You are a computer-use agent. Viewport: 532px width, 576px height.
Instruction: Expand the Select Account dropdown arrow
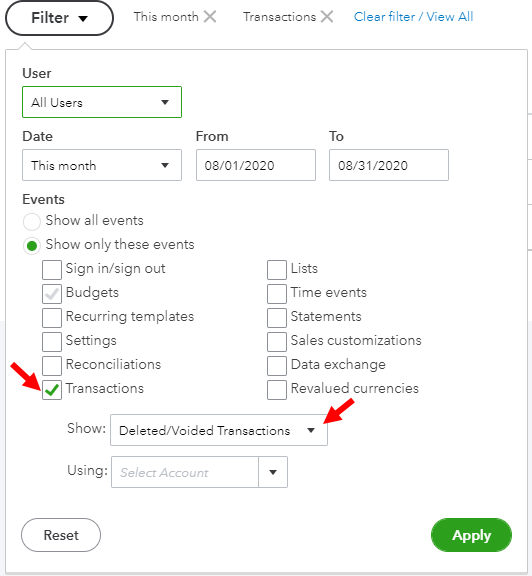tap(273, 472)
